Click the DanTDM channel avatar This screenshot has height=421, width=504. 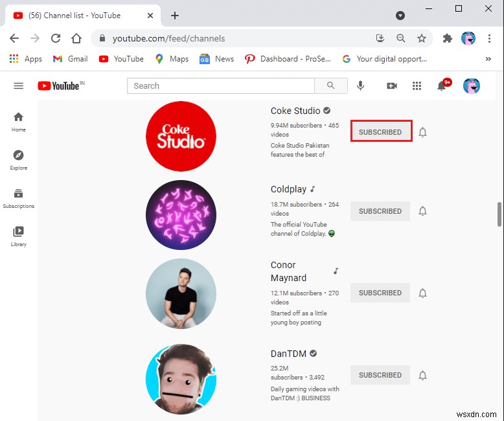tap(181, 379)
